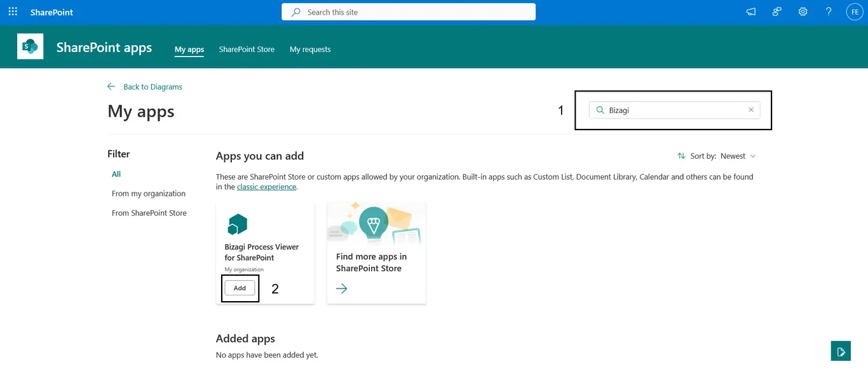The width and height of the screenshot is (868, 378).
Task: Click the Search this site box
Action: [x=409, y=12]
